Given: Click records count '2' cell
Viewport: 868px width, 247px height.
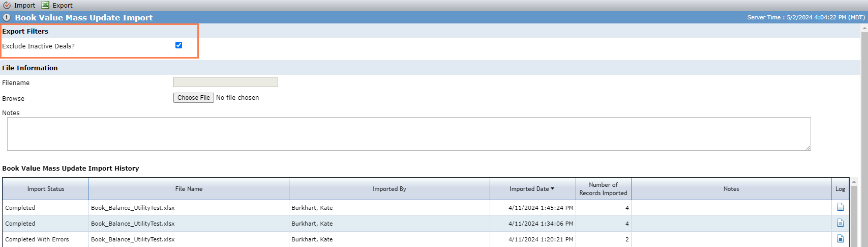Looking at the screenshot, I should tap(604, 239).
